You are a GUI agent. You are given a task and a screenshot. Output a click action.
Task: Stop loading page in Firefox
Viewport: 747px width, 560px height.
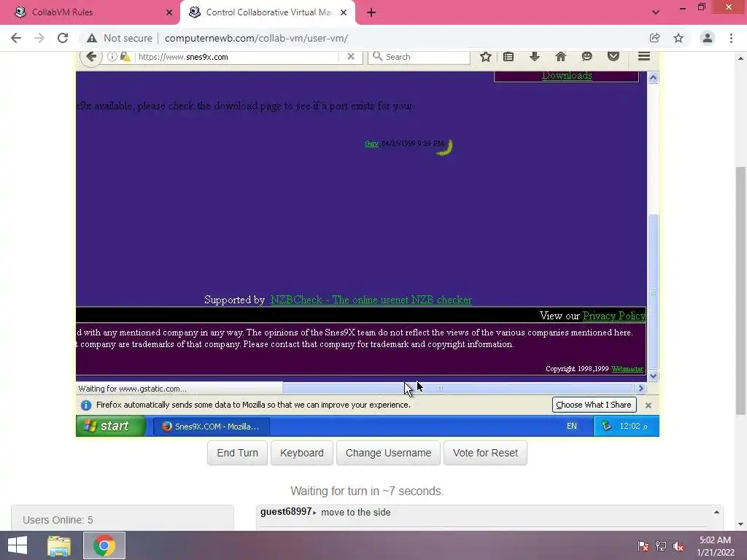click(351, 57)
